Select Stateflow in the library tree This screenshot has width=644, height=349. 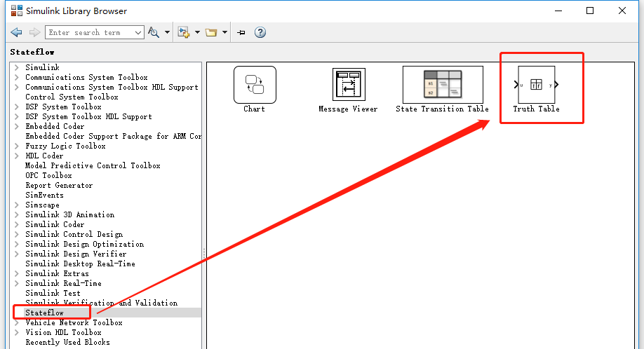point(44,313)
